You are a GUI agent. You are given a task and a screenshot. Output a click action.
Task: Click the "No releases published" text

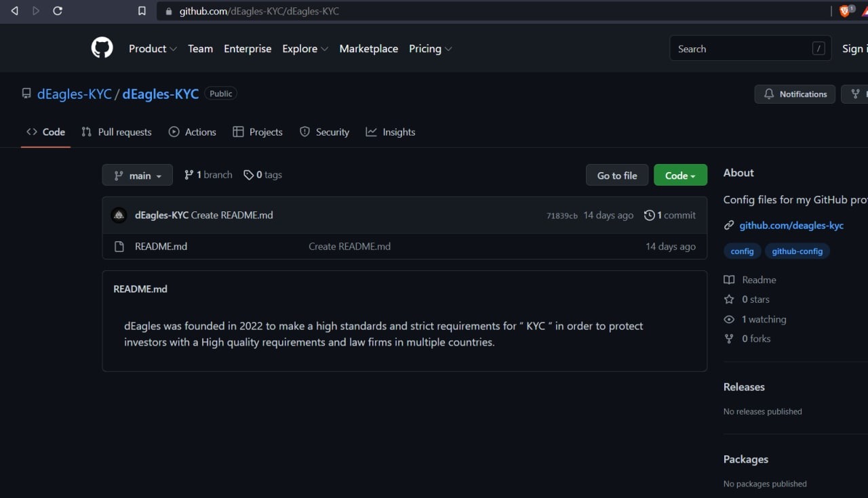pos(763,412)
